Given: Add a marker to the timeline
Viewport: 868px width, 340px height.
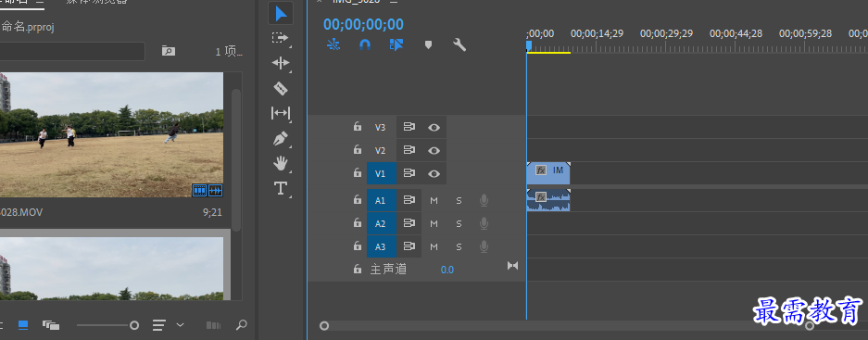Looking at the screenshot, I should pos(428,44).
